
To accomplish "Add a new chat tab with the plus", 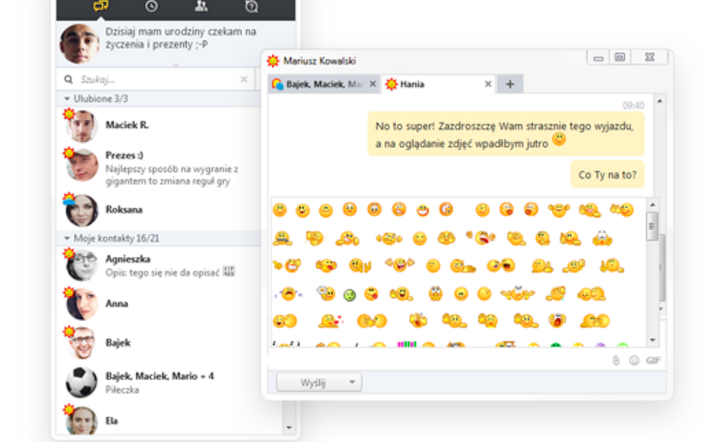I will [x=510, y=84].
